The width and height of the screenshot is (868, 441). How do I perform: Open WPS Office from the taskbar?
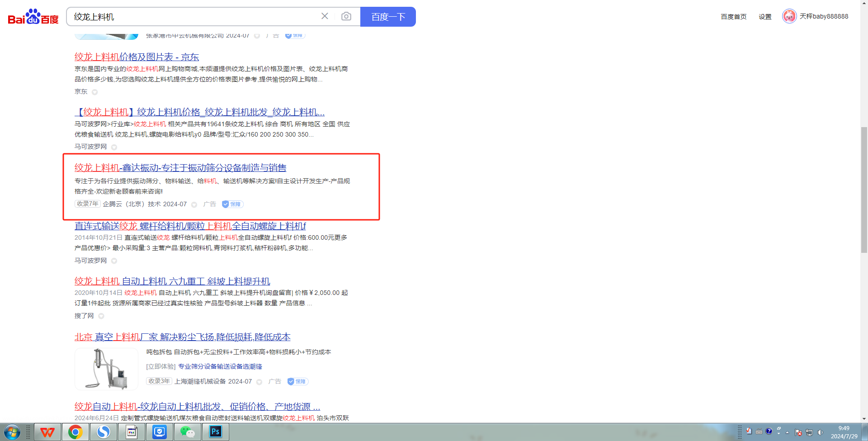pos(47,432)
